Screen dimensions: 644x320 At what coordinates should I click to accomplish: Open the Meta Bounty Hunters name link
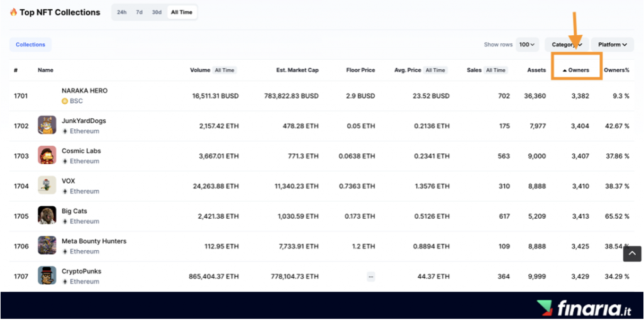pos(94,241)
